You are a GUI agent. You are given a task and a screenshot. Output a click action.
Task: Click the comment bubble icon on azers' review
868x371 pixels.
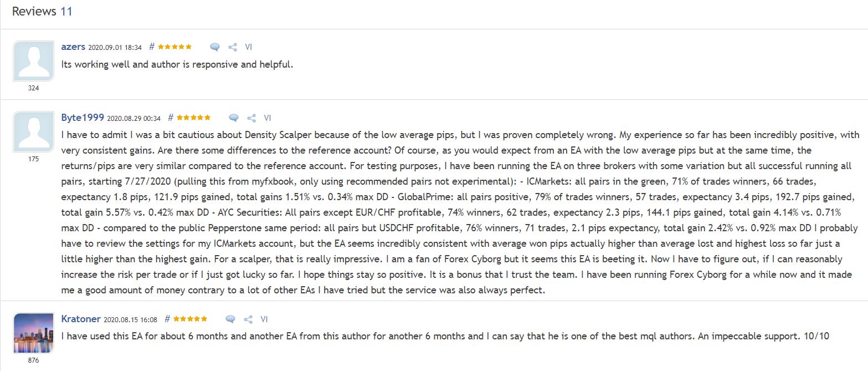[215, 47]
